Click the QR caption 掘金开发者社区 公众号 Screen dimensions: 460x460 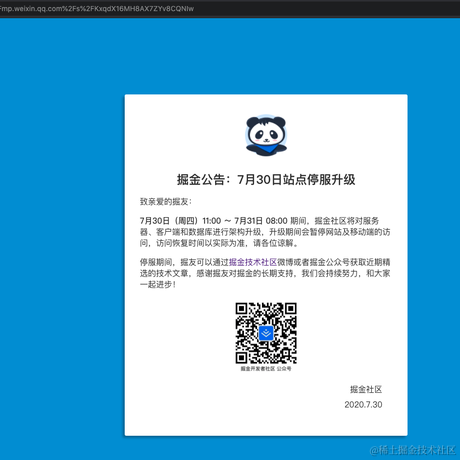[266, 369]
